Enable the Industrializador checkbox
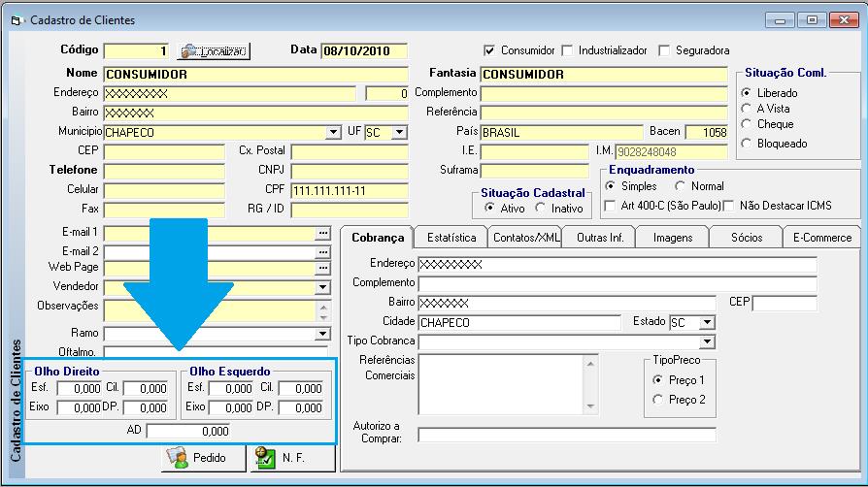868x487 pixels. click(x=567, y=50)
